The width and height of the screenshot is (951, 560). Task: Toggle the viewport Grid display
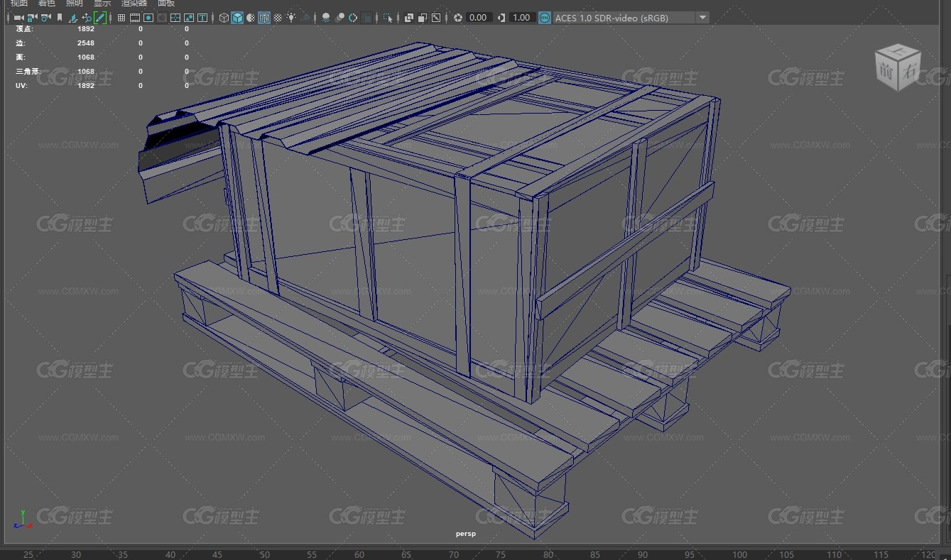tap(121, 18)
